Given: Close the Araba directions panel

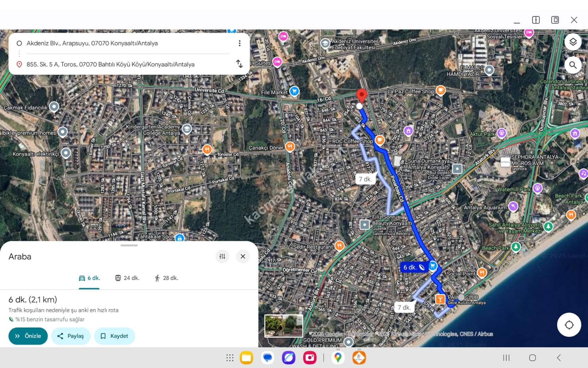Looking at the screenshot, I should tap(243, 256).
